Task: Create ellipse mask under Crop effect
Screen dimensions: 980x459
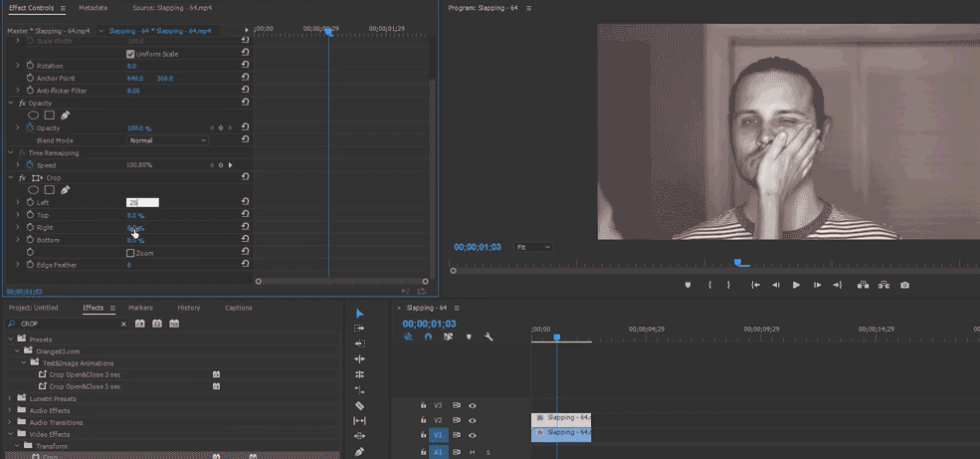Action: [x=33, y=190]
